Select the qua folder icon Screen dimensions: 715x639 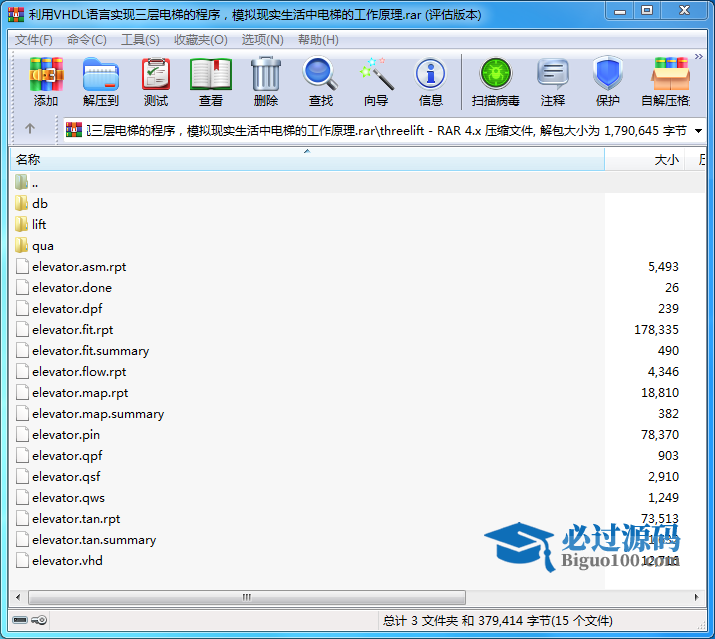pos(21,245)
